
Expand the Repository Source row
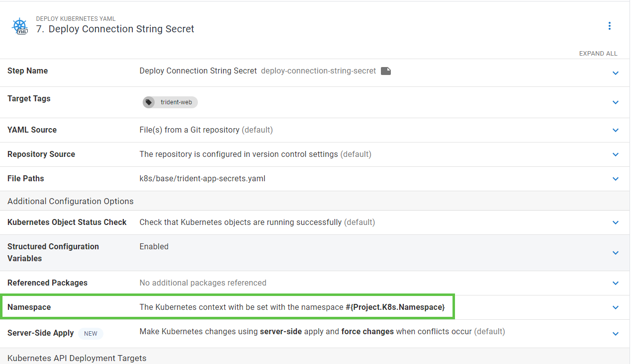pyautogui.click(x=616, y=154)
